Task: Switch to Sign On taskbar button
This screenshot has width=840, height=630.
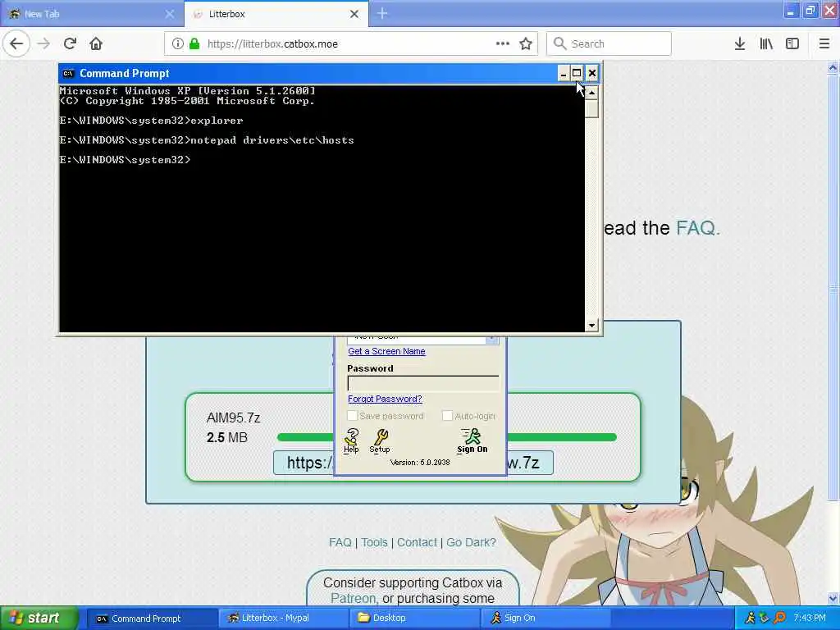Action: (x=546, y=619)
